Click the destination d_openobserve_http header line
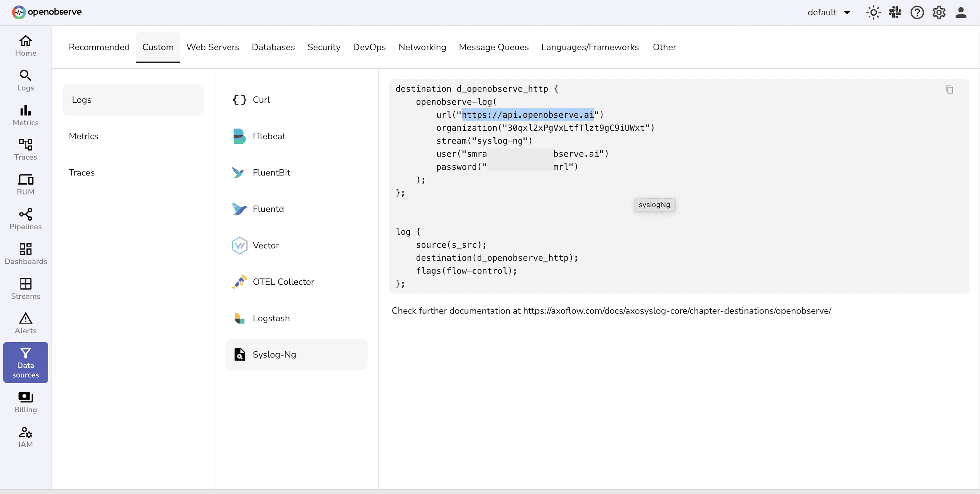Image resolution: width=980 pixels, height=494 pixels. coord(477,89)
